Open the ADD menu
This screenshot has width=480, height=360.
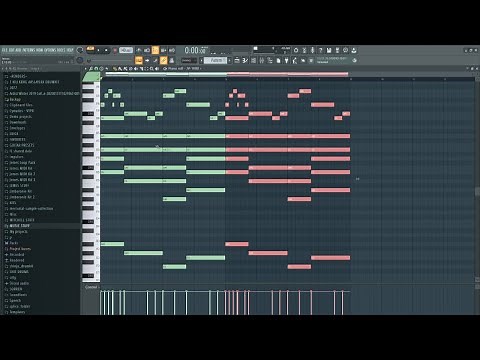point(18,50)
